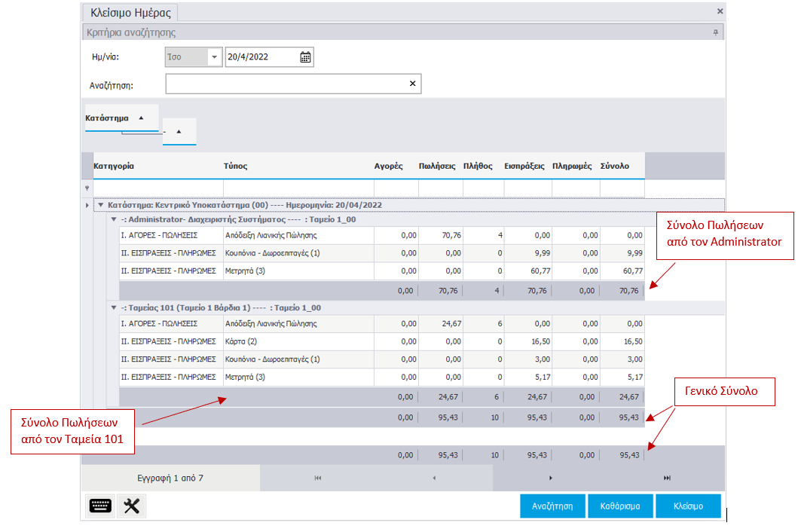Jump to the last record
Screen dimensions: 798x532
[667, 478]
